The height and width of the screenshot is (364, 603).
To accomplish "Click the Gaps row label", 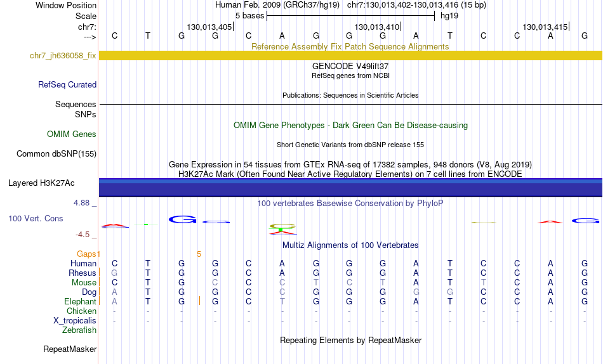I will pos(86,254).
